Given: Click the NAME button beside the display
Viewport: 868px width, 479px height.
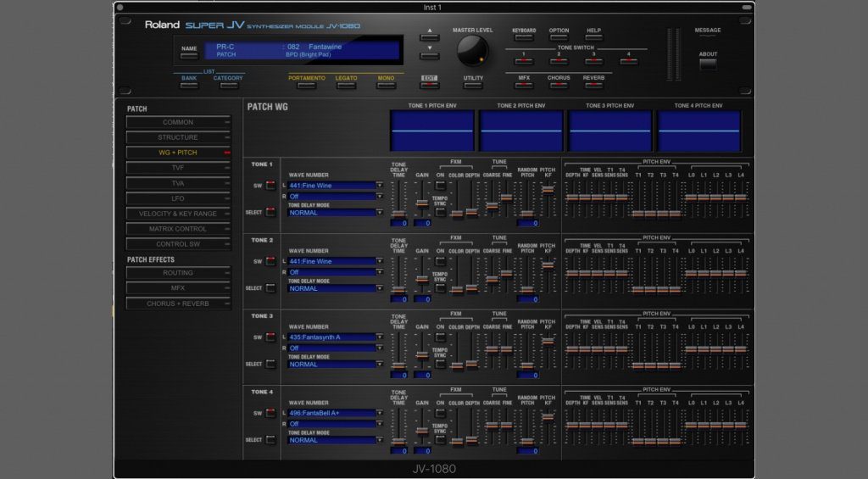Looking at the screenshot, I should 189,55.
